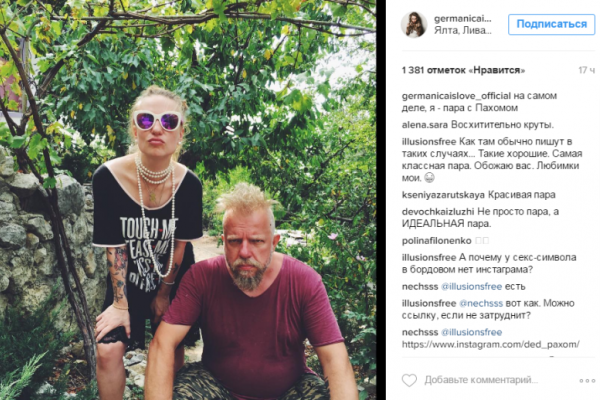View the 1 381 отметок «Нравится» likes list
Image resolution: width=600 pixels, height=400 pixels.
[463, 70]
